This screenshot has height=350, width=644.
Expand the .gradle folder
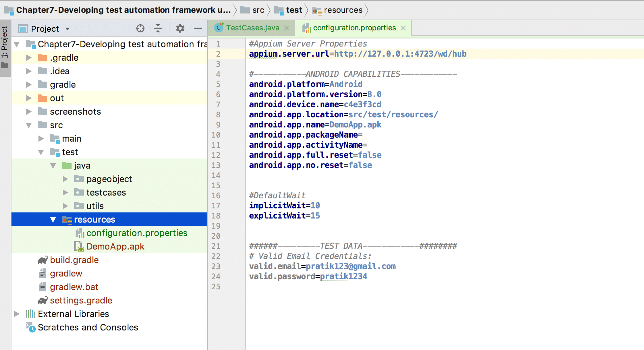(x=29, y=58)
